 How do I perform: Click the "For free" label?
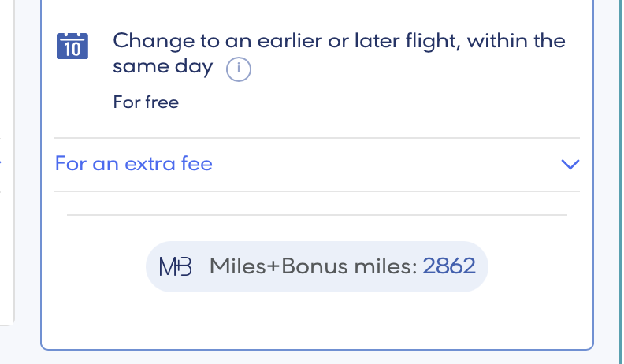(146, 102)
